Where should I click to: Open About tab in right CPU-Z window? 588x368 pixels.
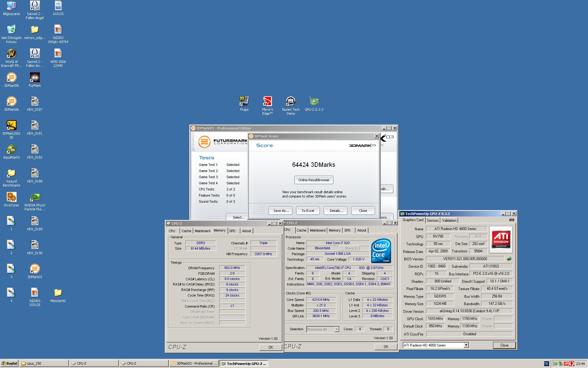(361, 230)
